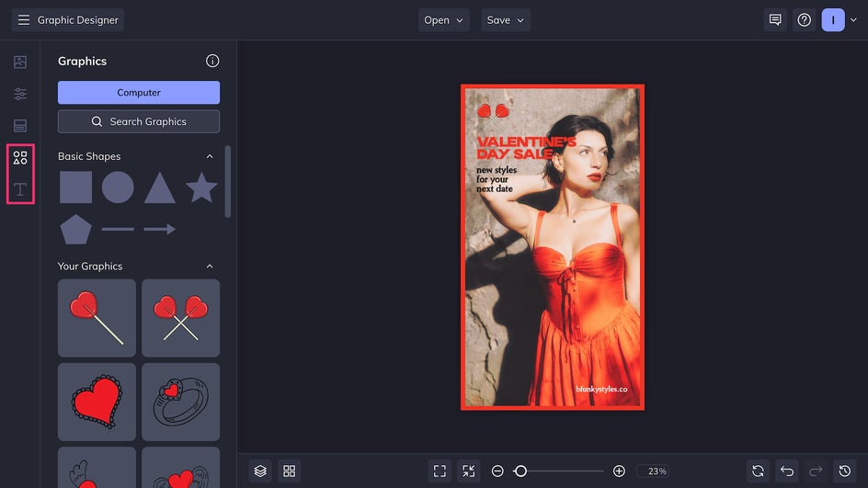Click the fit to screen icon

pyautogui.click(x=440, y=471)
